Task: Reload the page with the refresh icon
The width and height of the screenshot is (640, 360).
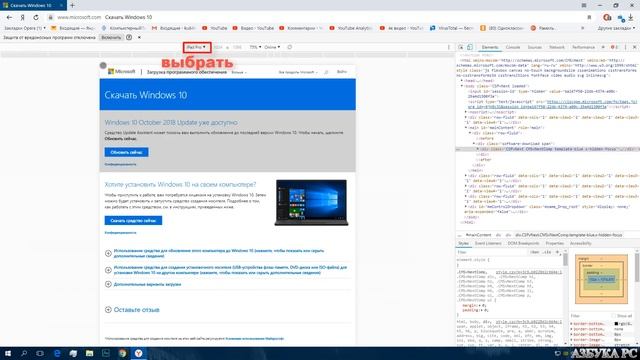Action: click(36, 17)
